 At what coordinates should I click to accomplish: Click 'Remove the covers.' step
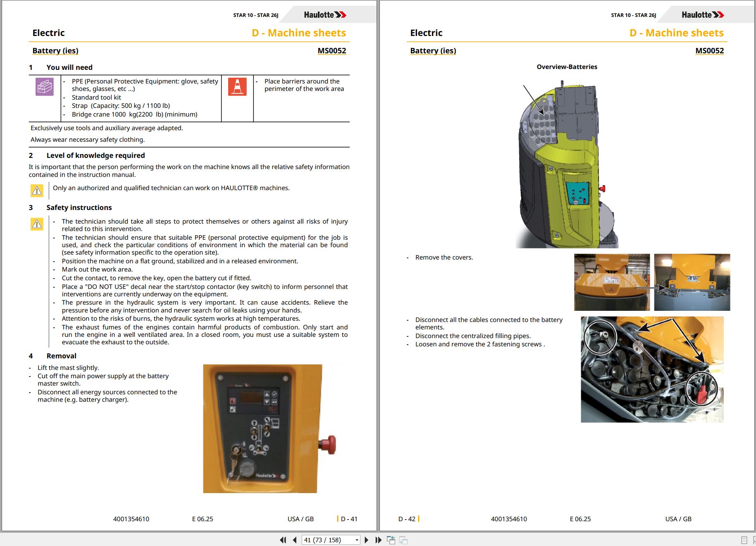click(444, 258)
